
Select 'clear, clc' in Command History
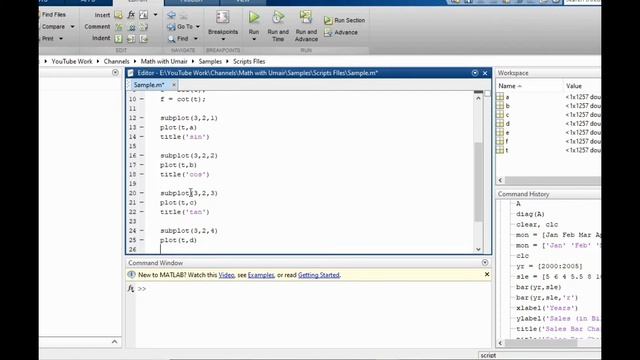[537, 224]
